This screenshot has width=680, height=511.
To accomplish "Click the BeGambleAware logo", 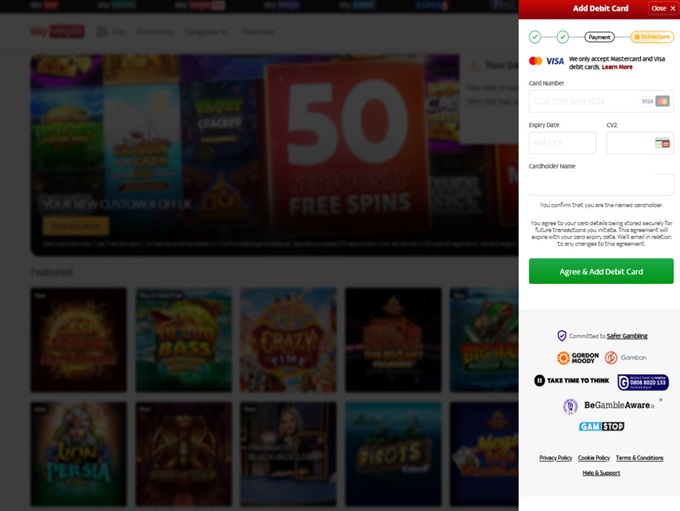I will 609,406.
